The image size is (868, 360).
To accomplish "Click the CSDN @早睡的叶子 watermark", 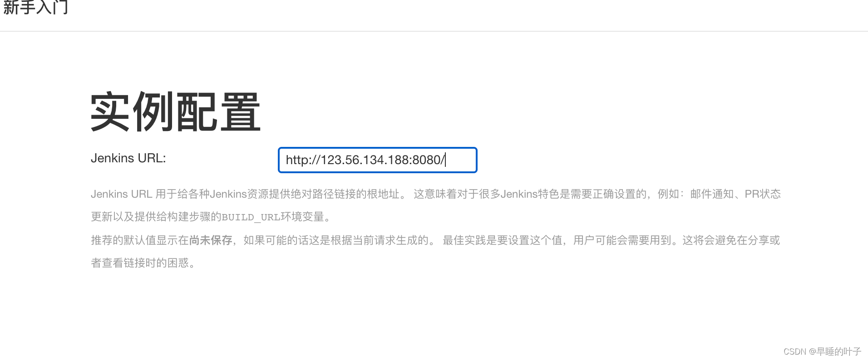I will point(822,351).
